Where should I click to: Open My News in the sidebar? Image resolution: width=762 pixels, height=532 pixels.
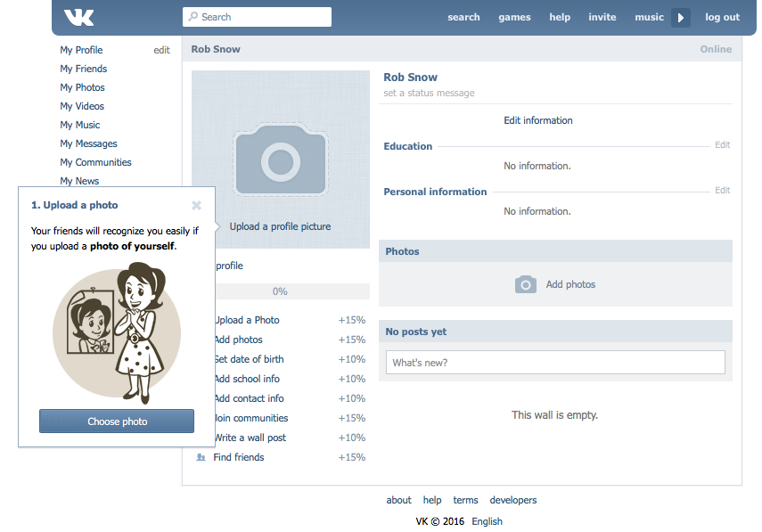(79, 181)
